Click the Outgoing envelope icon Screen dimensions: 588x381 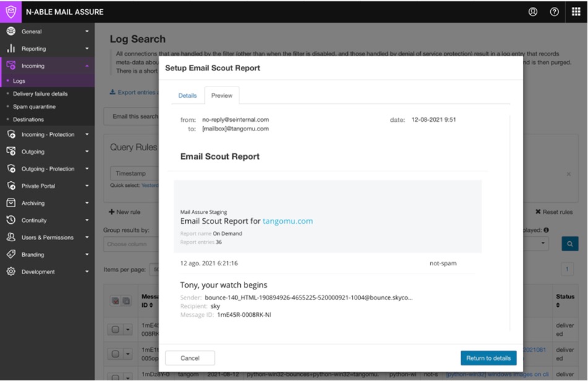(11, 152)
